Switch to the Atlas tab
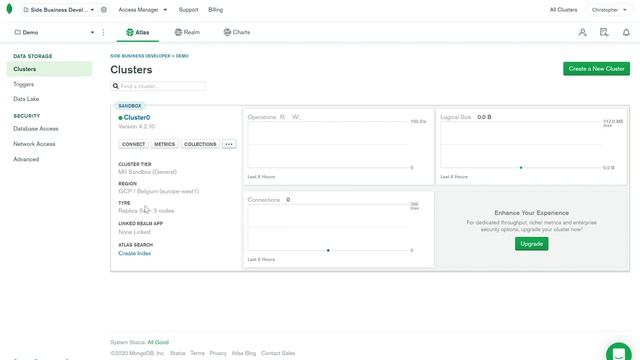640x360 pixels. [x=138, y=32]
